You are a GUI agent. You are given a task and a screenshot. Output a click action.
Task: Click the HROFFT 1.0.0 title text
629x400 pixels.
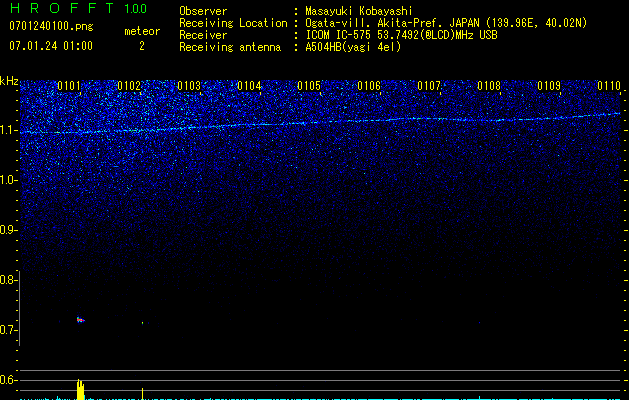point(78,8)
